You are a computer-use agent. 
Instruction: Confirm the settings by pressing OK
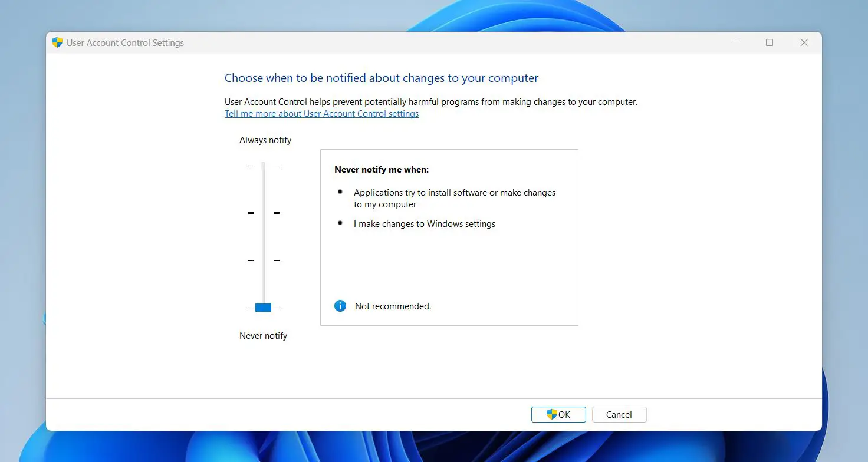(558, 414)
